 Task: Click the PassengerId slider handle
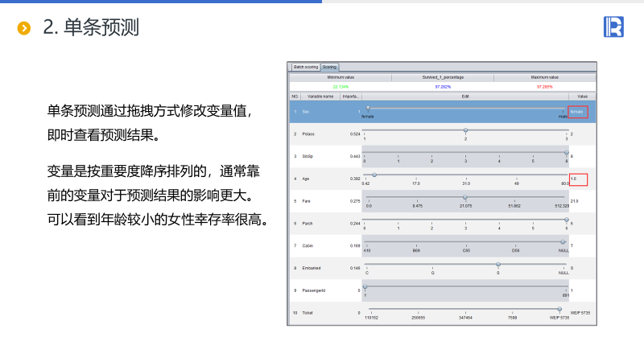[365, 286]
